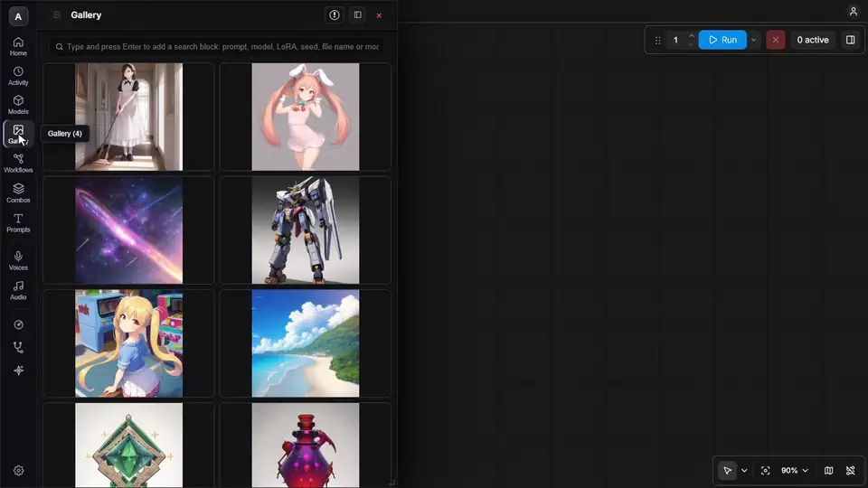Image resolution: width=868 pixels, height=488 pixels.
Task: Click the blue Run button
Action: (x=722, y=40)
